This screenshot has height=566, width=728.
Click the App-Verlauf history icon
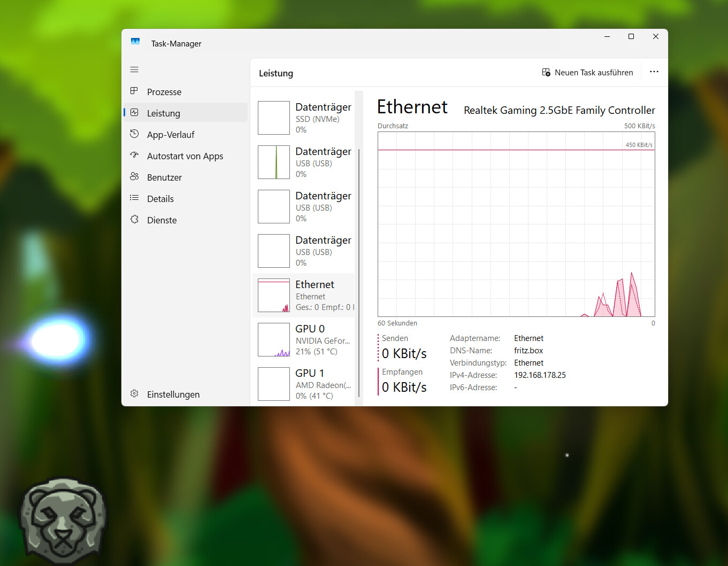coord(134,134)
